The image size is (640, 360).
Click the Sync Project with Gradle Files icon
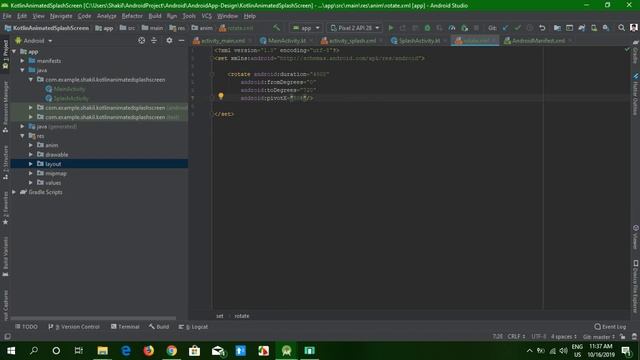point(582,28)
